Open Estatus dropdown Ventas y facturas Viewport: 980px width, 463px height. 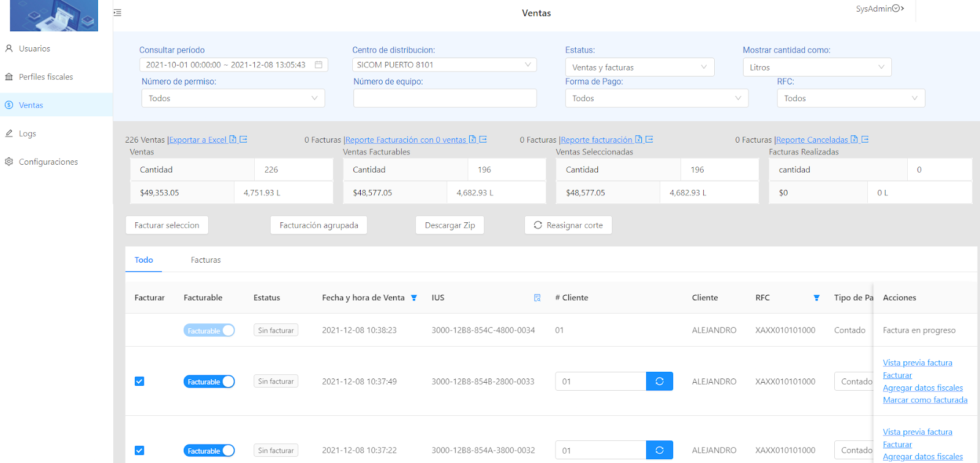(640, 67)
